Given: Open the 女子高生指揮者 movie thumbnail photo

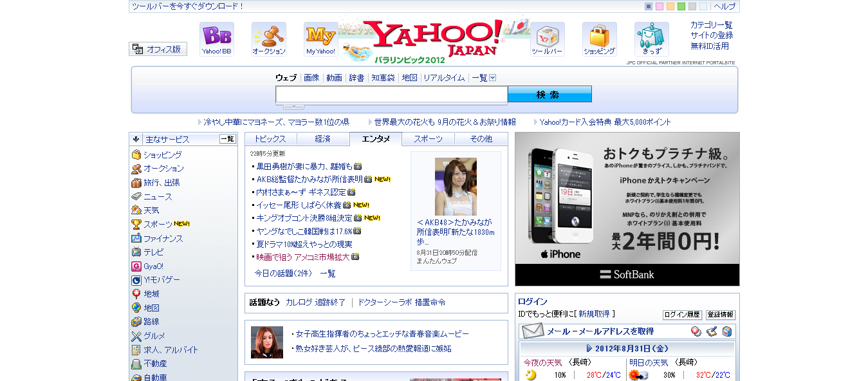Looking at the screenshot, I should tap(267, 342).
